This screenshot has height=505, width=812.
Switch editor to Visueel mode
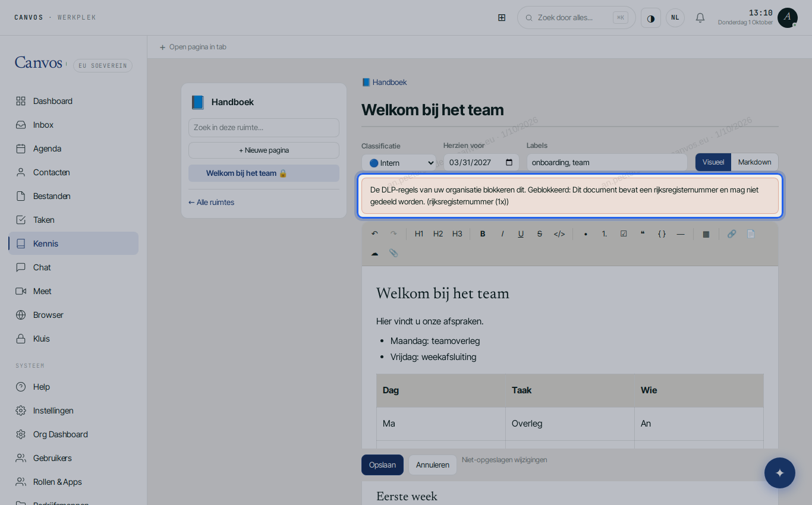tap(713, 162)
